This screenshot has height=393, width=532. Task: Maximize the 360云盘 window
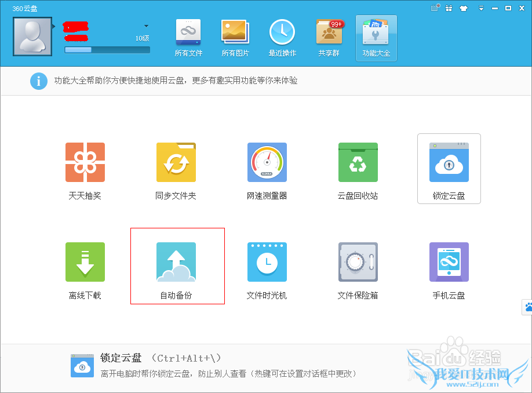pyautogui.click(x=508, y=8)
